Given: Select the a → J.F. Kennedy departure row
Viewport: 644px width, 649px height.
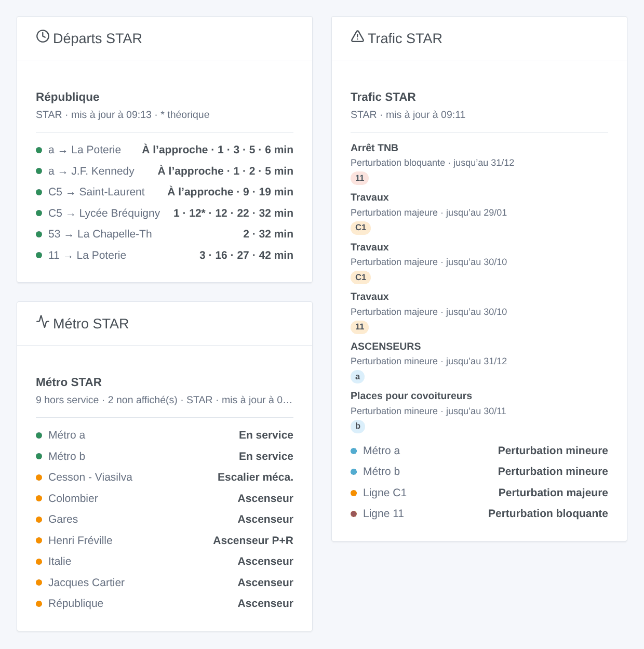Looking at the screenshot, I should pyautogui.click(x=165, y=171).
